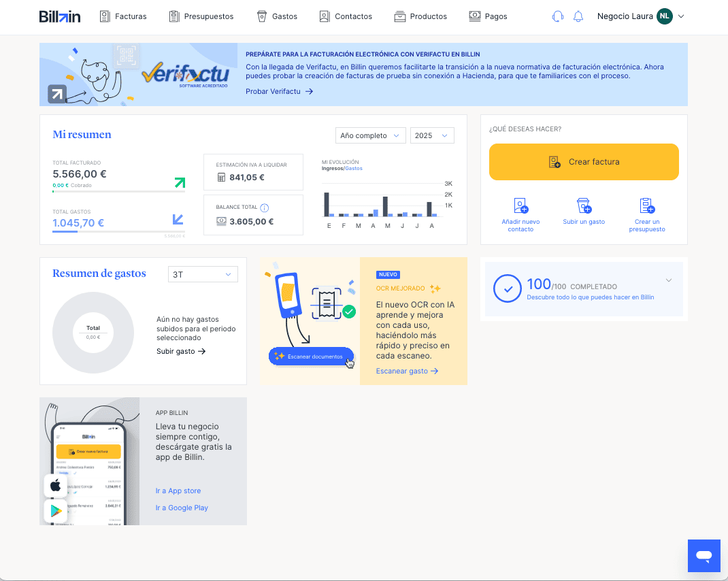Click the Mi resumen heading

click(x=82, y=135)
